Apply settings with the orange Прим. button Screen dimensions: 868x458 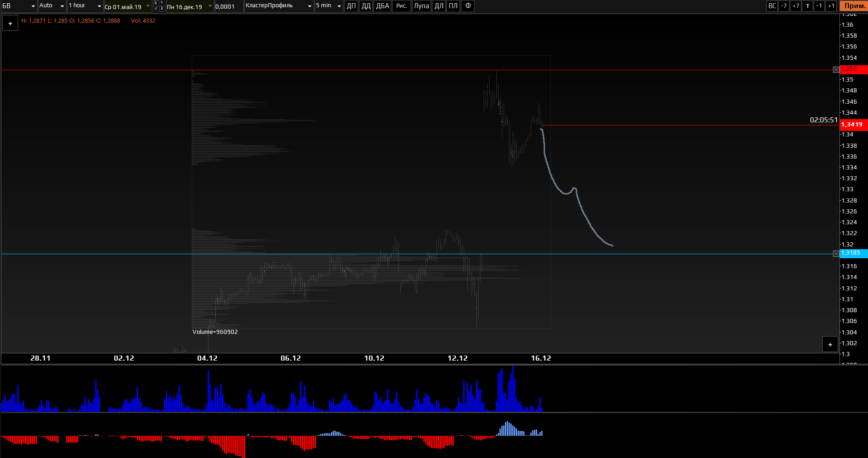[854, 6]
